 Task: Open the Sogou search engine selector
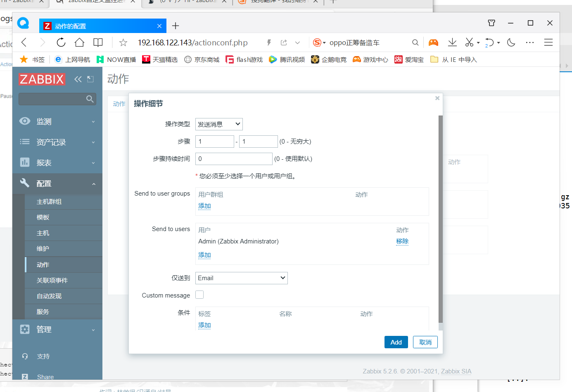(319, 43)
